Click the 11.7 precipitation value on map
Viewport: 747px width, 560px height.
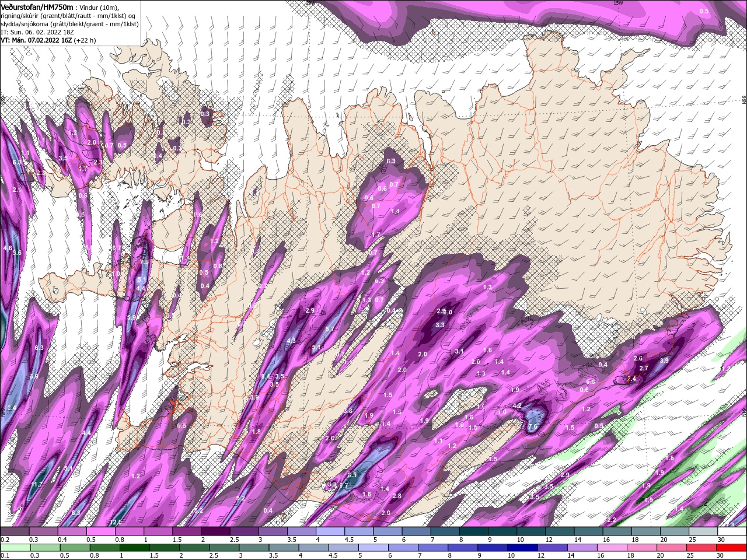36,485
